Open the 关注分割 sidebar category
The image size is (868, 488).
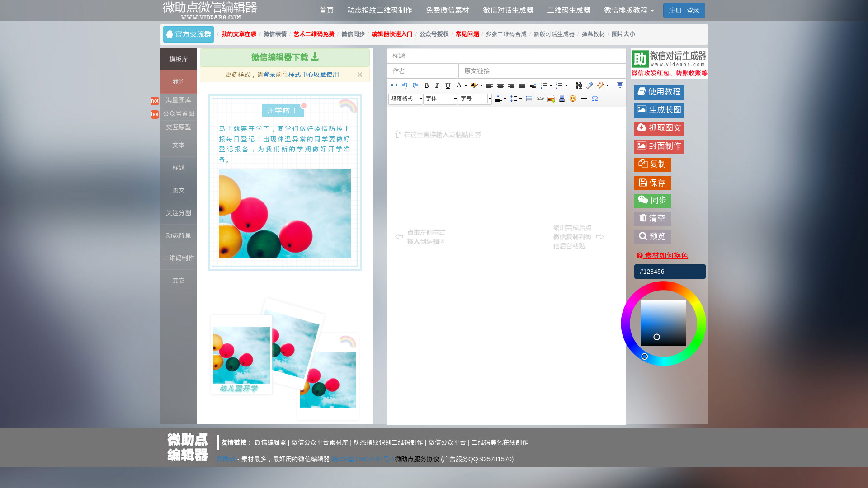pos(179,213)
